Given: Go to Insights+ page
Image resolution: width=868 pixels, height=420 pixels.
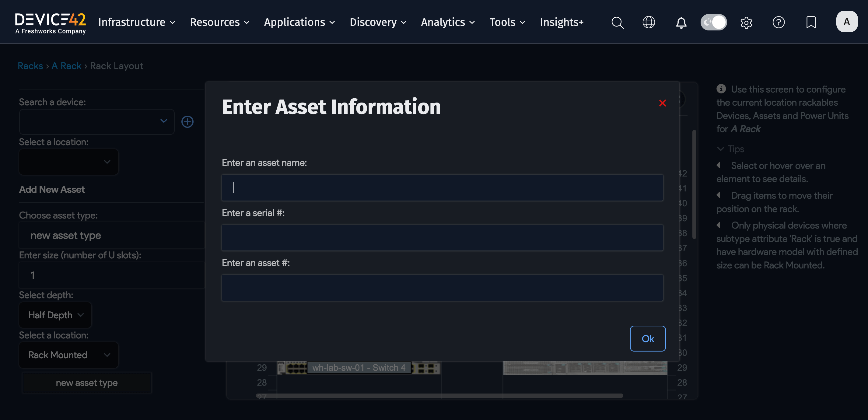Looking at the screenshot, I should [x=561, y=22].
